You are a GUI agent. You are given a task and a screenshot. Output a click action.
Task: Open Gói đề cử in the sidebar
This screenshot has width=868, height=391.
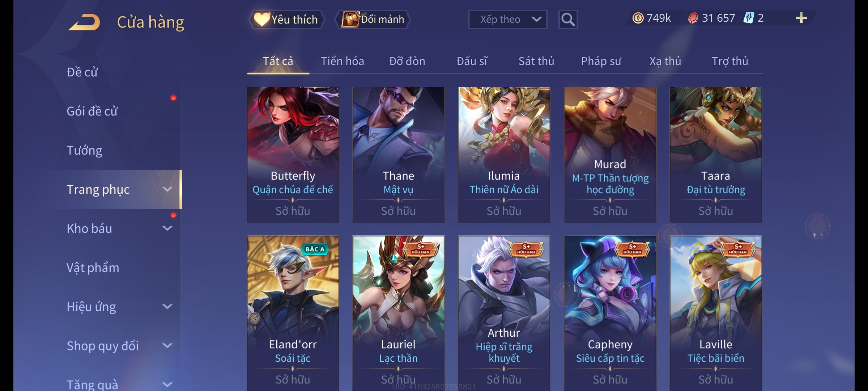[92, 111]
